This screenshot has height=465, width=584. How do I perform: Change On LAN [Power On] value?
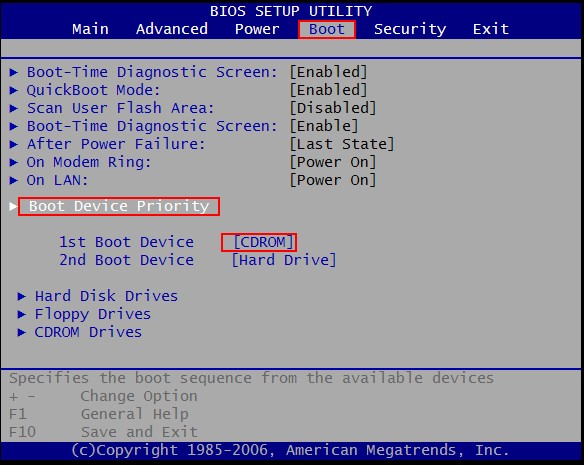[333, 180]
